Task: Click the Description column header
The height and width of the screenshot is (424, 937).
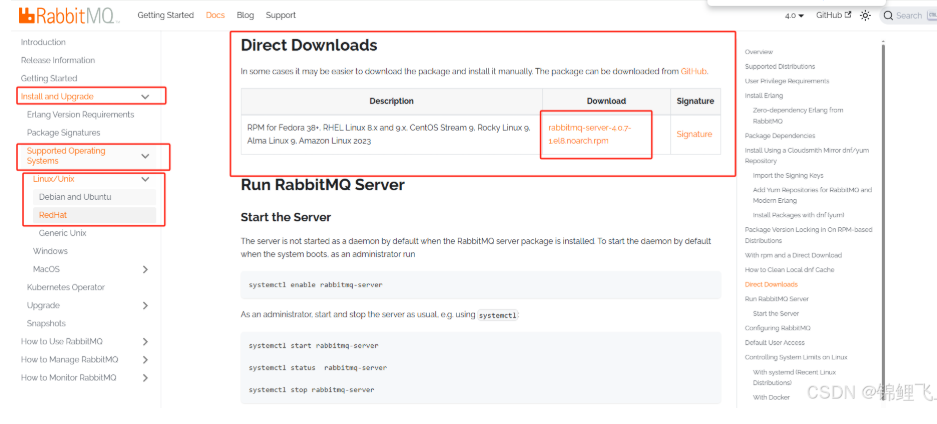Action: pos(391,102)
